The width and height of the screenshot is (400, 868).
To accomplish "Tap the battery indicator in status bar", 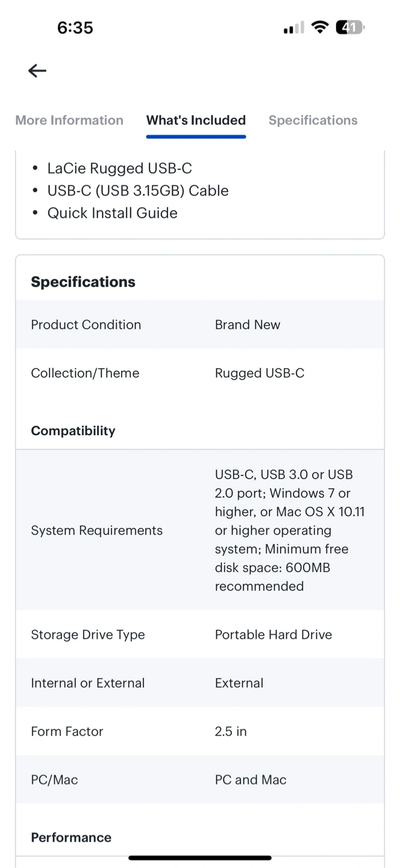I will (350, 27).
